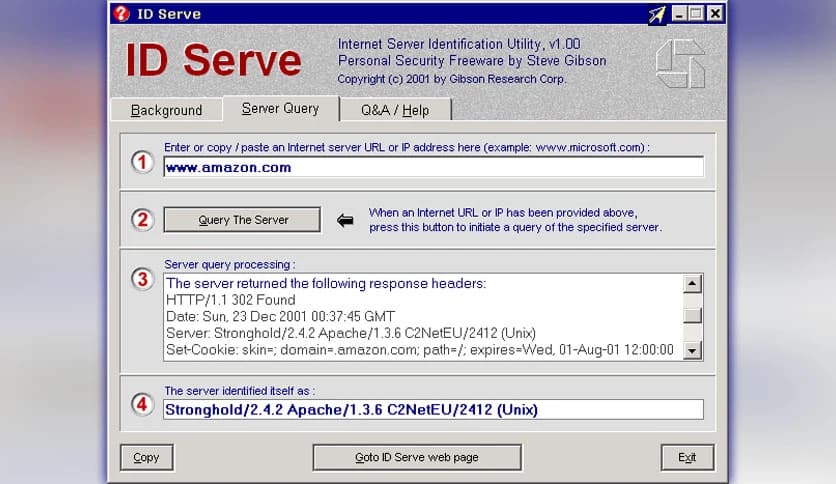
Task: Click the rocket icon in title bar
Action: point(657,14)
